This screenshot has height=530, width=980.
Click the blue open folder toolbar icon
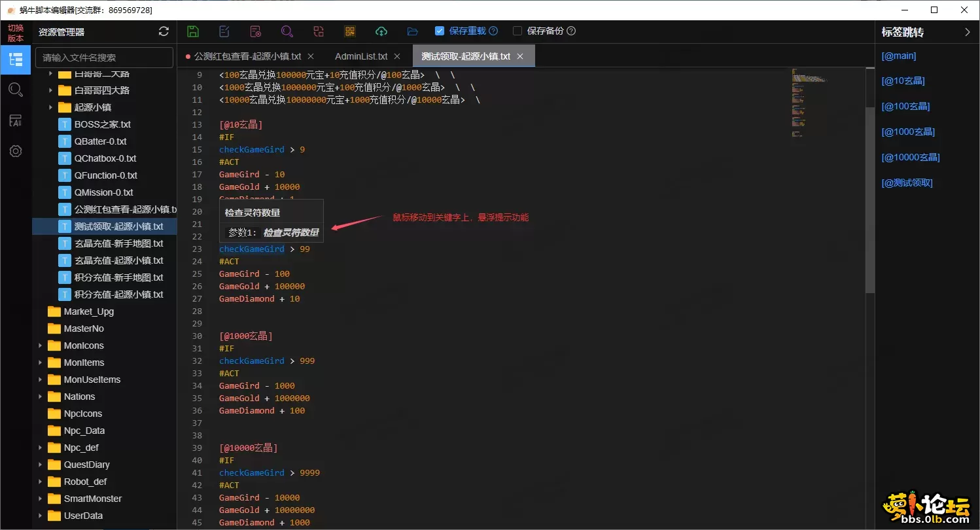413,31
